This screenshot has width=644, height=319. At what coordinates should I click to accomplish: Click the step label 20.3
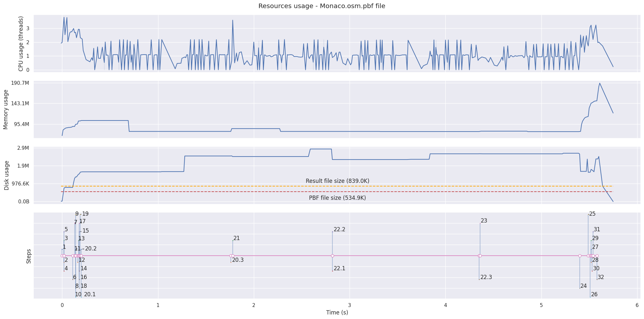click(x=238, y=260)
